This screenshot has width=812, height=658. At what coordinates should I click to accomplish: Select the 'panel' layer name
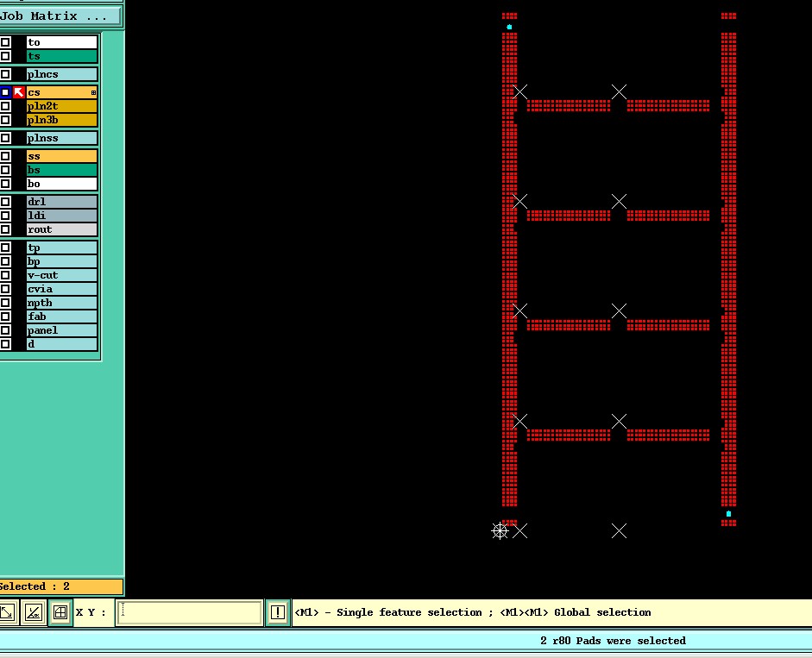tap(61, 329)
